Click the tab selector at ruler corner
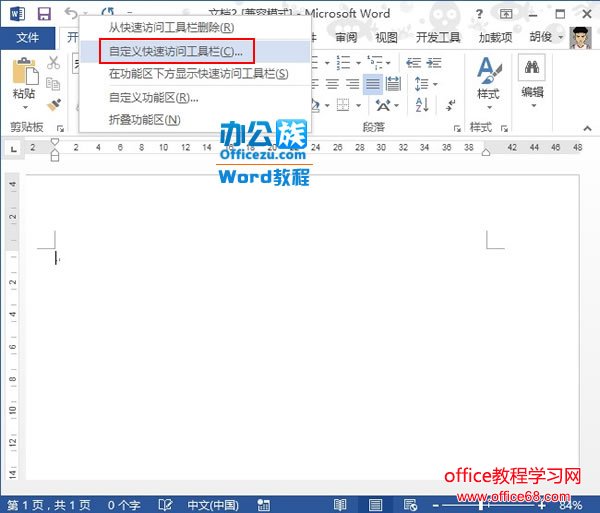The height and width of the screenshot is (513, 600). click(14, 148)
